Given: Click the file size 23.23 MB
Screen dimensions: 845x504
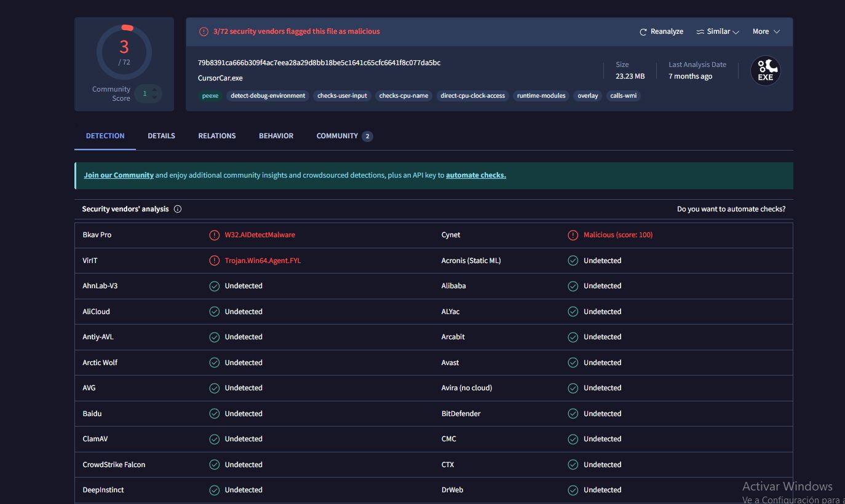Looking at the screenshot, I should (630, 76).
